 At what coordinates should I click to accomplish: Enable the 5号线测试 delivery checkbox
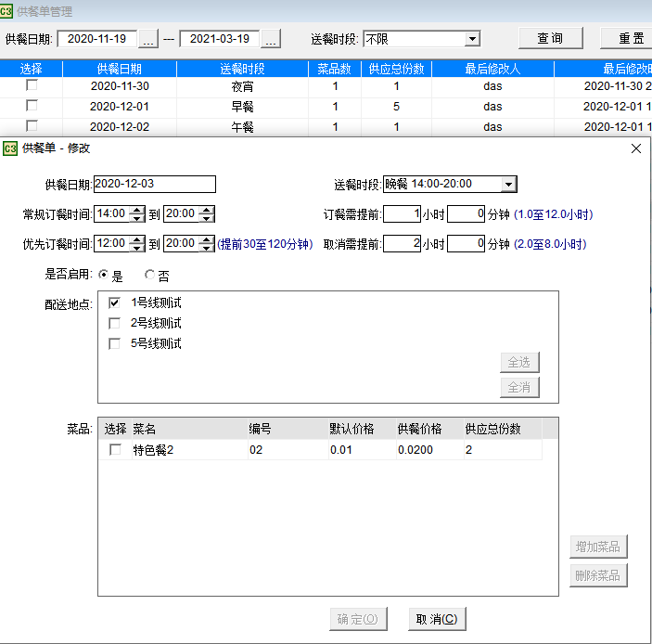115,343
